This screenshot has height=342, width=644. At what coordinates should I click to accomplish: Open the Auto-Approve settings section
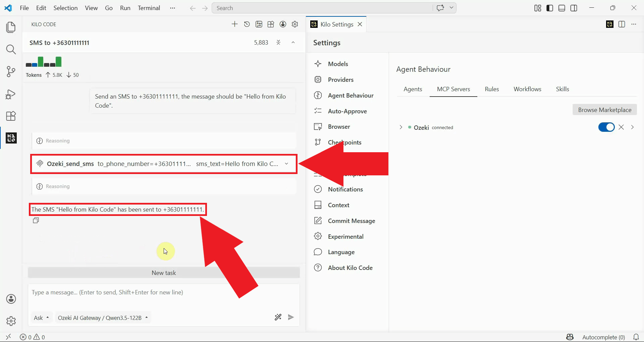(x=347, y=111)
